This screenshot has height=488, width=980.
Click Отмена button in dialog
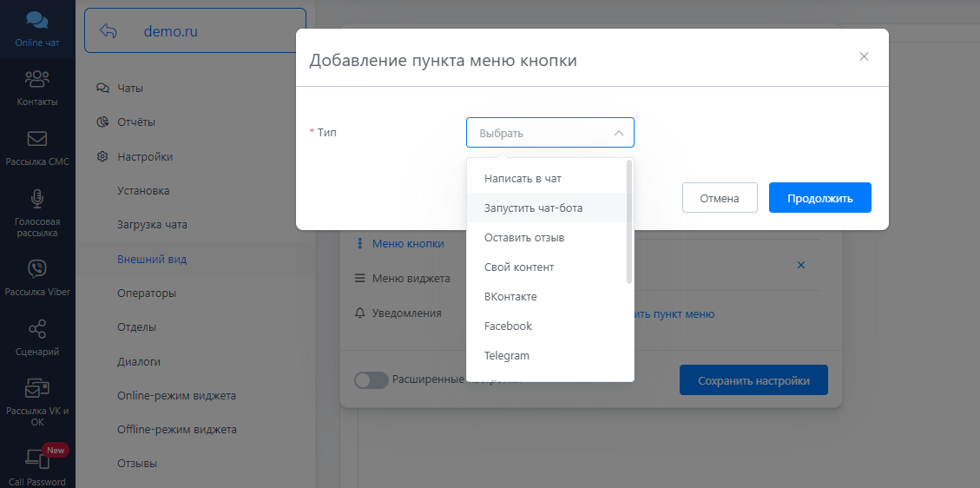coord(720,198)
